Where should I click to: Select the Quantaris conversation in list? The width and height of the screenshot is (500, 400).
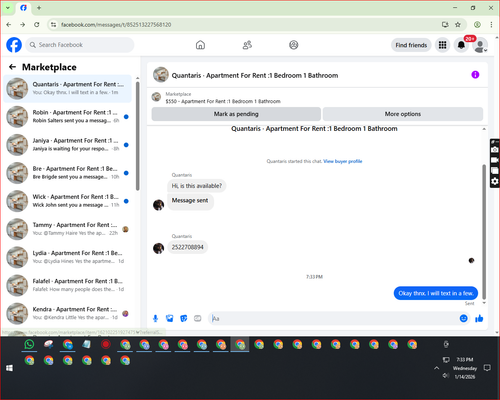(68, 89)
